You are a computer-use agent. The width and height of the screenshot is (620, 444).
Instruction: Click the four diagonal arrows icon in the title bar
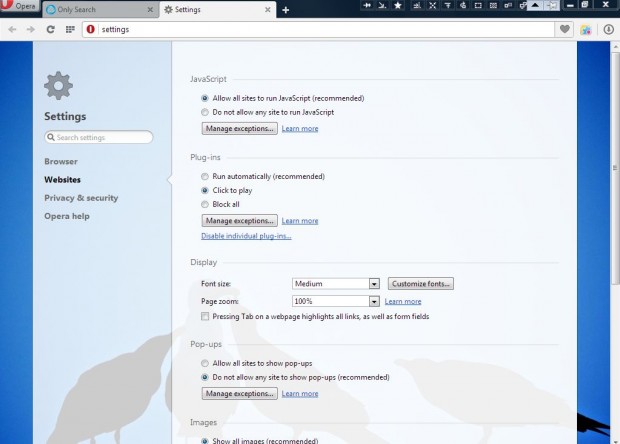(433, 5)
